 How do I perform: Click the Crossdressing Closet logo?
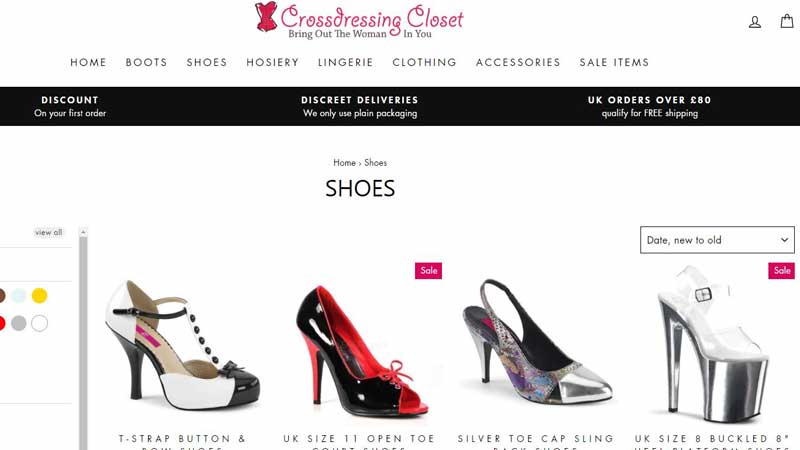359,21
